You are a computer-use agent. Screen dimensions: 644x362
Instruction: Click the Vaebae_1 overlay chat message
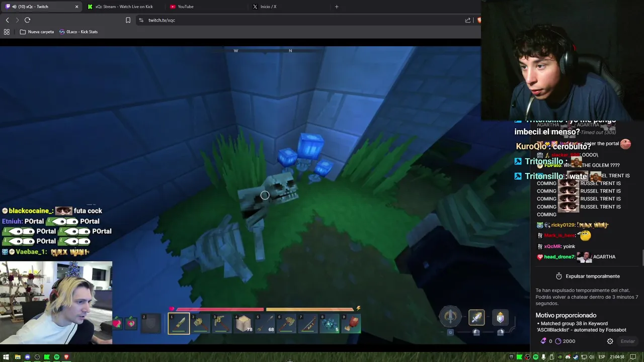(45, 252)
